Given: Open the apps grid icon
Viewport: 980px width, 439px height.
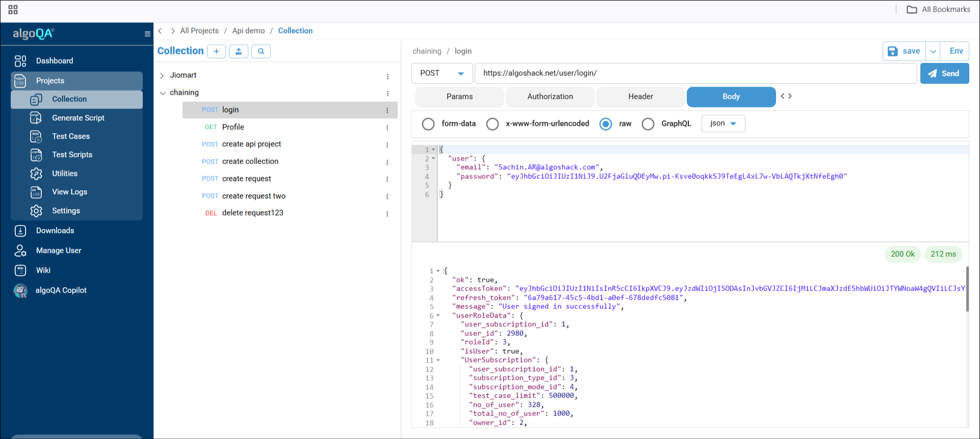Looking at the screenshot, I should [13, 10].
